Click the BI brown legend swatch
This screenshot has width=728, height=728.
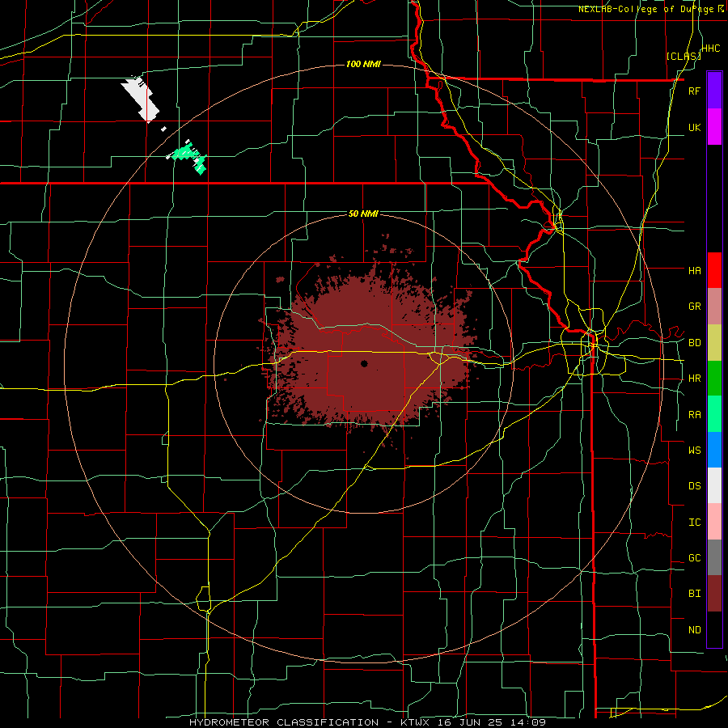[714, 594]
